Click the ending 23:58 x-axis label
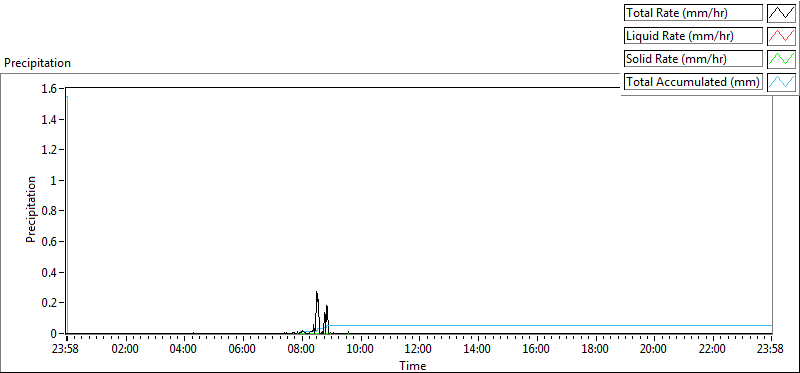This screenshot has width=800, height=373. [x=772, y=349]
